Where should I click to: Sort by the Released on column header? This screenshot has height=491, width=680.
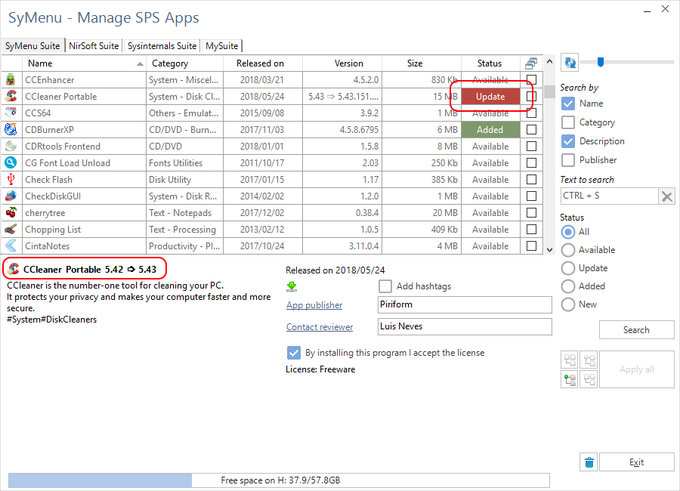tap(263, 63)
